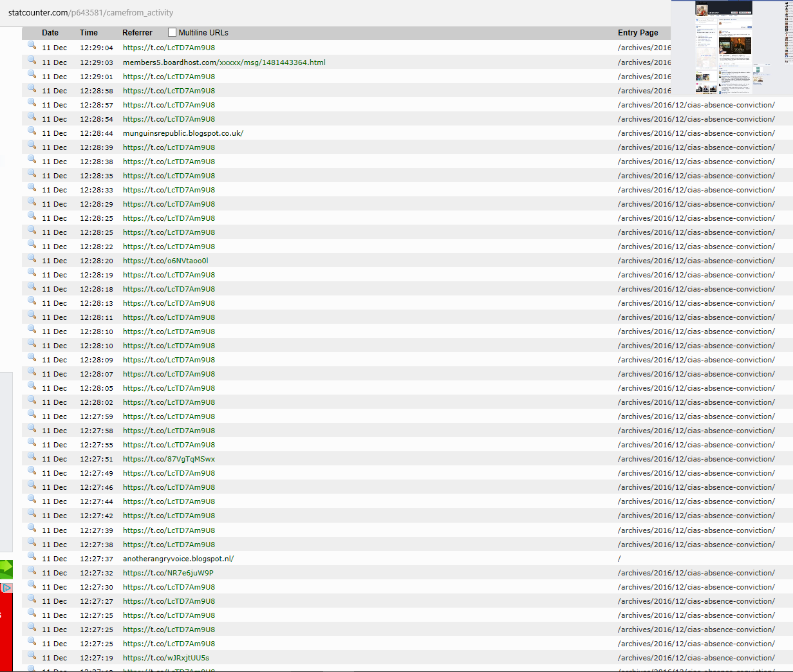Viewport: 793px width, 672px height.
Task: Click the AdChoices triangle icon at left edge
Action: coord(6,588)
